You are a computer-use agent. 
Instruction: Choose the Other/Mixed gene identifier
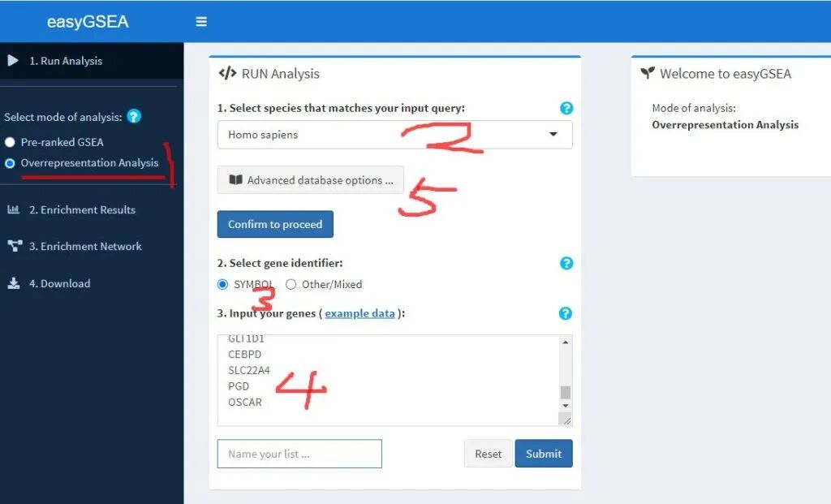(291, 285)
